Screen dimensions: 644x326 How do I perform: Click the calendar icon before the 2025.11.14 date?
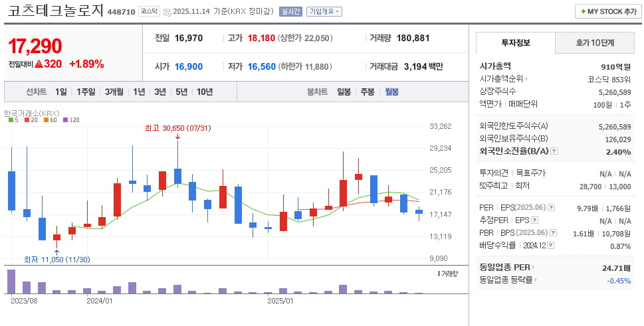click(166, 11)
